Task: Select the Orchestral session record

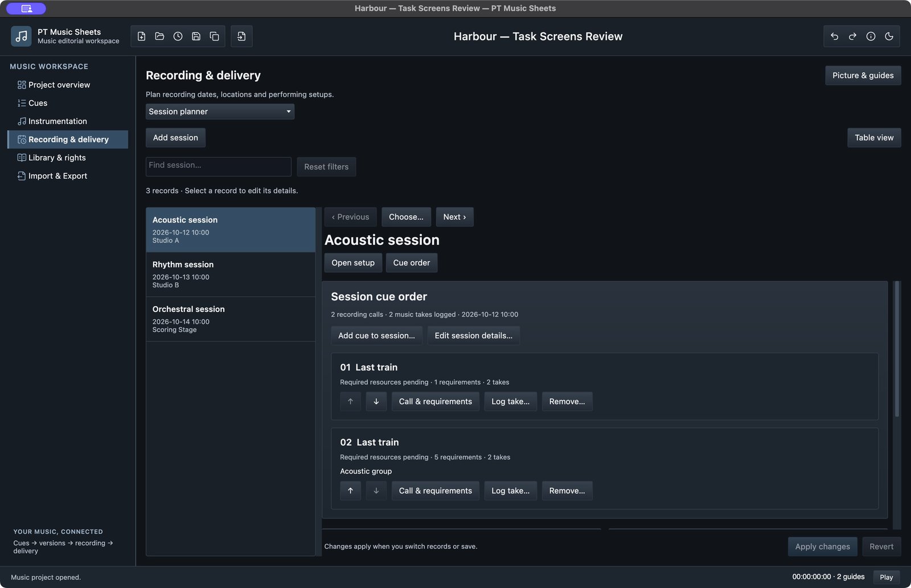Action: point(231,319)
